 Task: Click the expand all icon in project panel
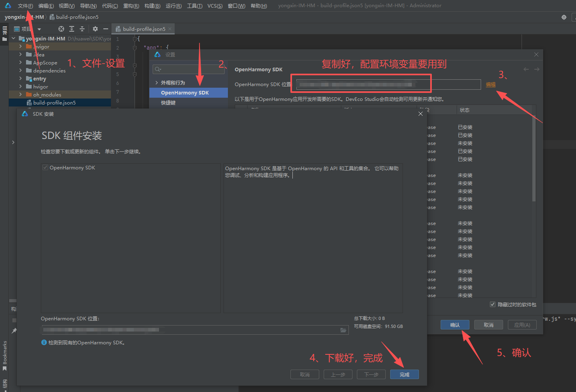point(72,29)
